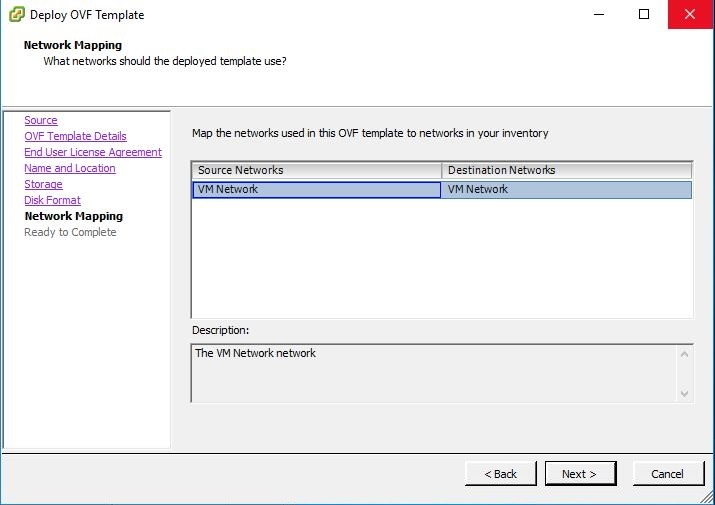Go to the Source step
The width and height of the screenshot is (715, 505).
click(x=41, y=120)
